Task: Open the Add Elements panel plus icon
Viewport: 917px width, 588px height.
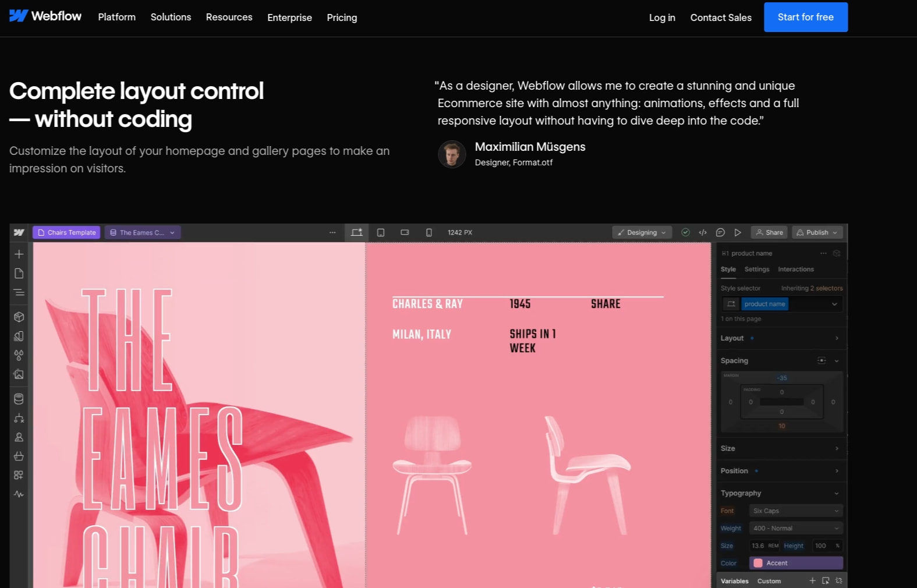Action: 19,254
